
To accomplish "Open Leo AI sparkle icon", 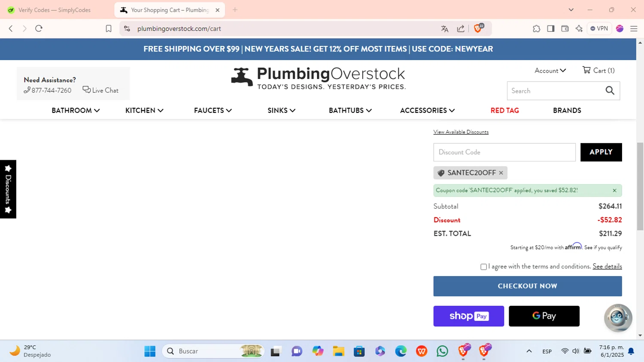I will 579,29.
